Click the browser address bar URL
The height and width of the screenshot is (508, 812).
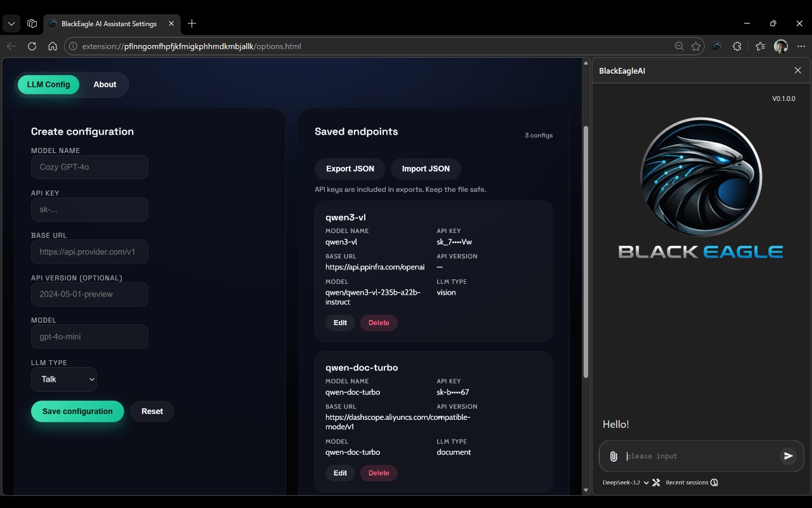[x=192, y=46]
